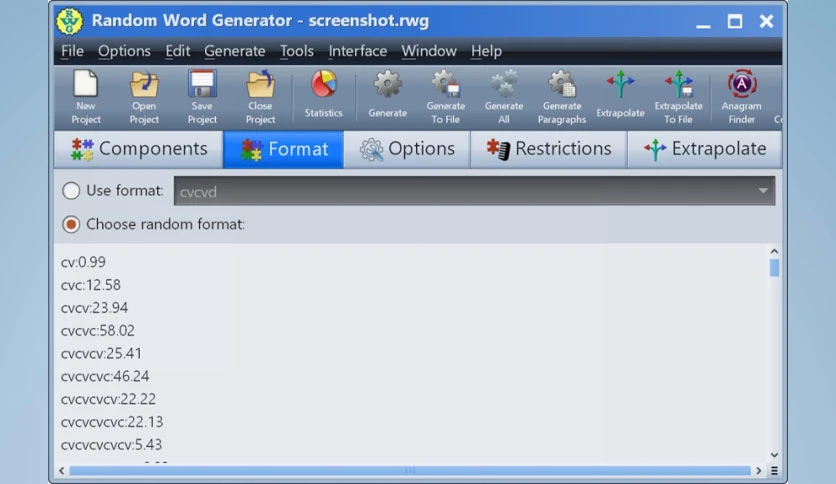Click the vertical scrollbar up arrow
This screenshot has width=836, height=484.
(774, 251)
